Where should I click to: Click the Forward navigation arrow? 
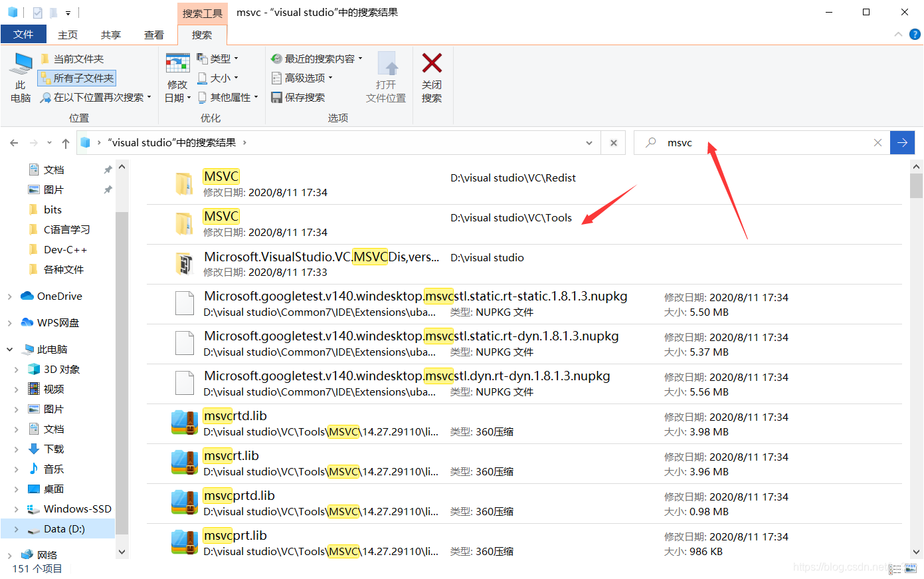[33, 143]
